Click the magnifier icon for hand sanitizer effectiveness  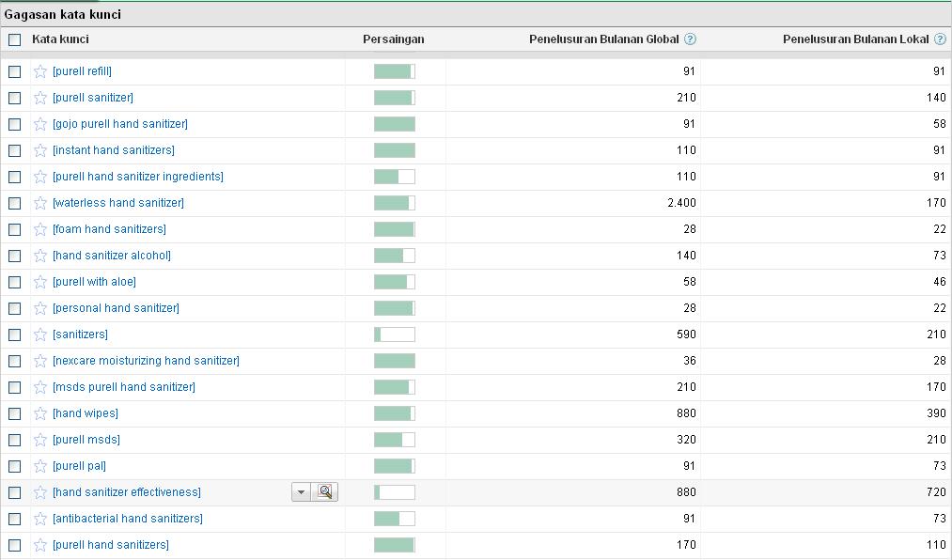coord(325,492)
